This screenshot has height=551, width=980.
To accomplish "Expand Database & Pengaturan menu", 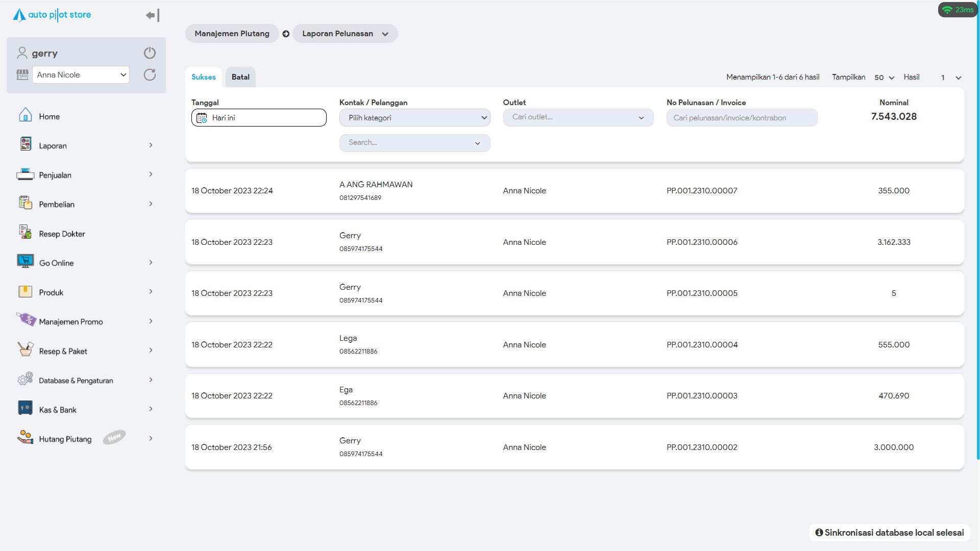I will 151,380.
